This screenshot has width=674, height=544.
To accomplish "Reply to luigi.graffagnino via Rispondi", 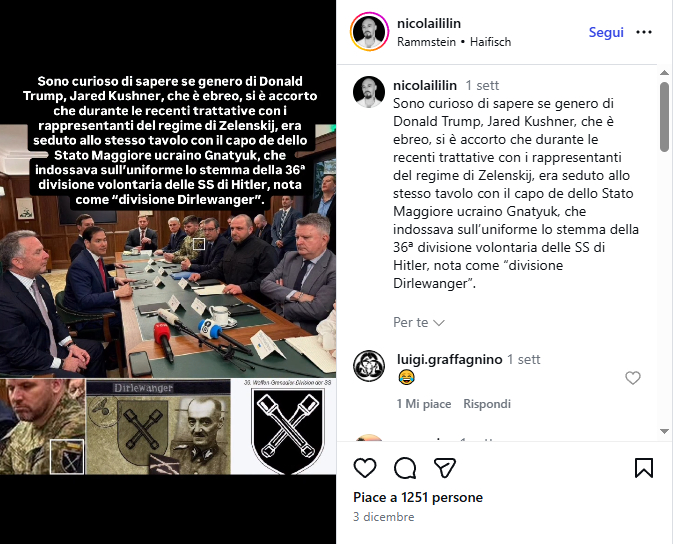I will 487,404.
